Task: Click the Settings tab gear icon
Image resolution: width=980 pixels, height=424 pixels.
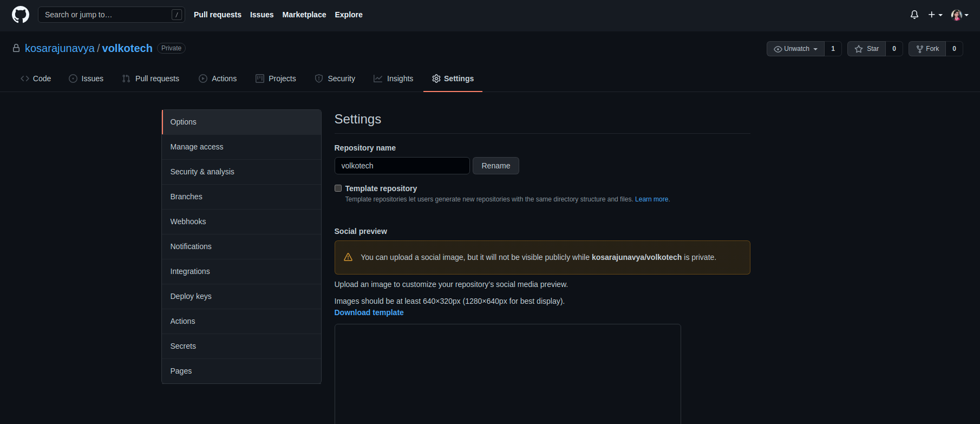Action: [436, 79]
